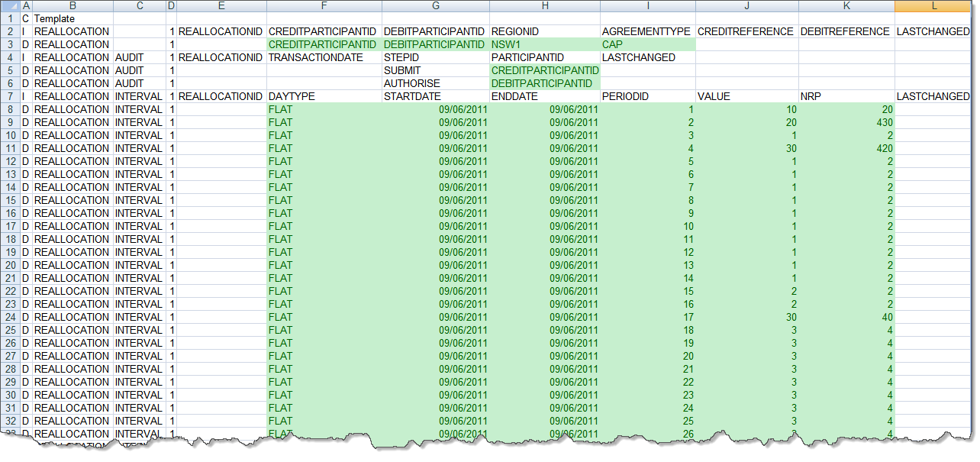
Task: Select the STEPID heading cell
Action: click(x=435, y=58)
